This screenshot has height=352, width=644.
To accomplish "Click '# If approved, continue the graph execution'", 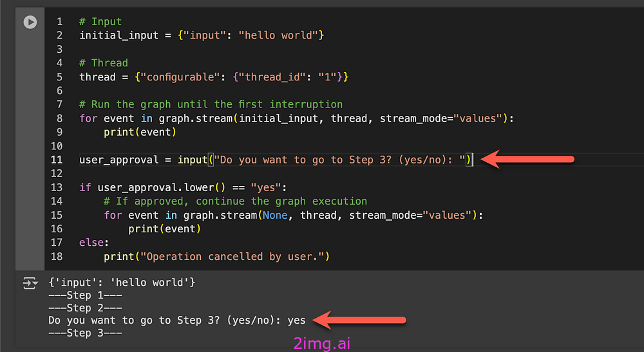I will [x=235, y=201].
